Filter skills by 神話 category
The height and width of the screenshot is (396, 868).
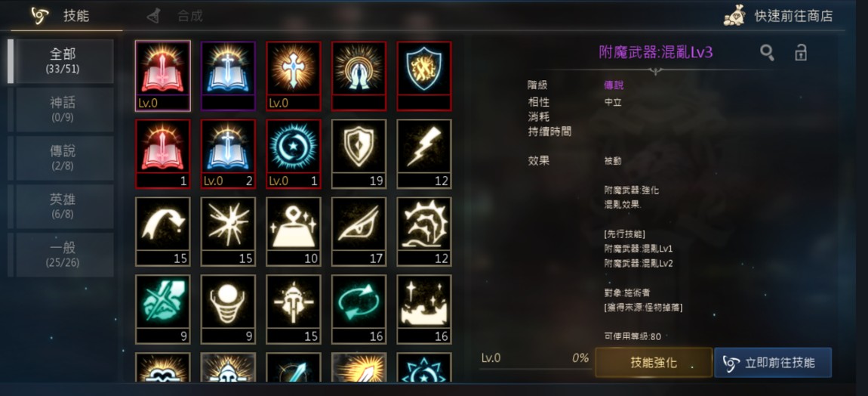click(63, 110)
